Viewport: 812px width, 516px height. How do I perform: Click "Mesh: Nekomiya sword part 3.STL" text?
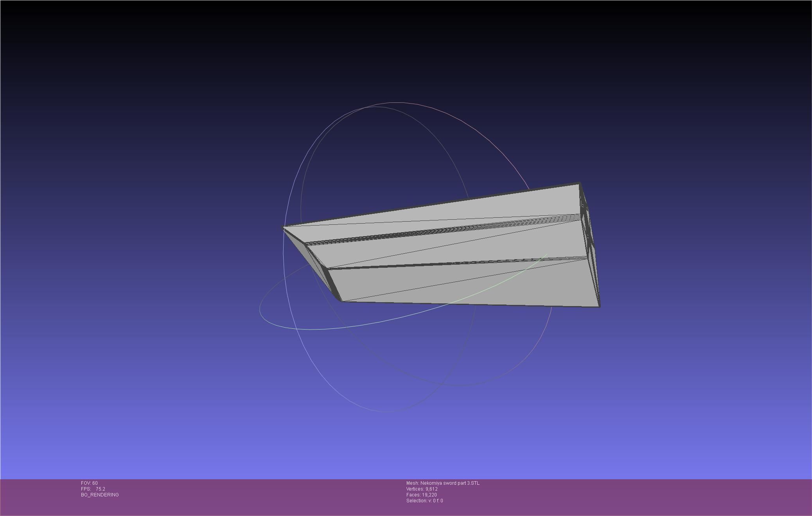[443, 483]
